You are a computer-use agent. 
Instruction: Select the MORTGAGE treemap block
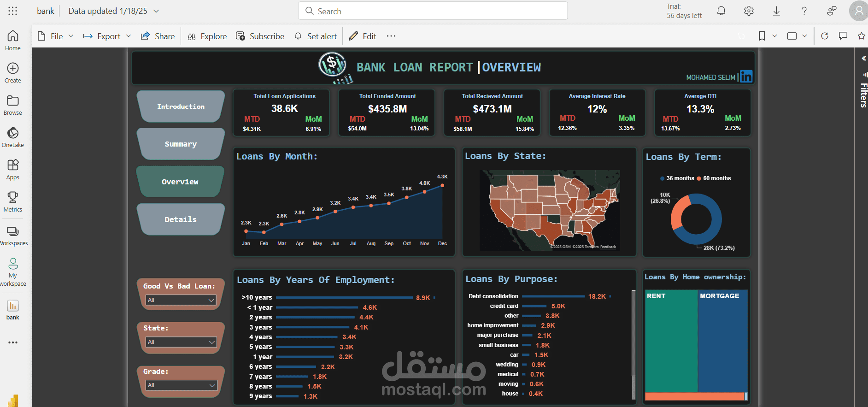[x=722, y=341]
